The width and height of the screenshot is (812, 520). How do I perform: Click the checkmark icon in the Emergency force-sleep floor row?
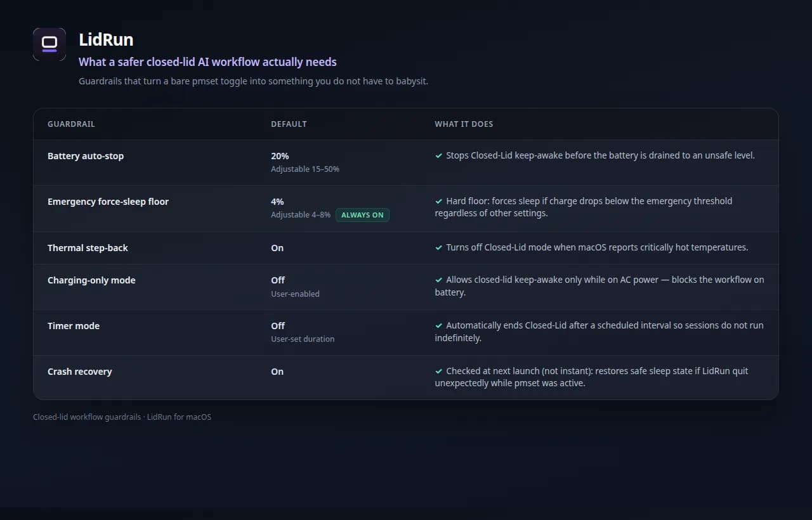(438, 202)
